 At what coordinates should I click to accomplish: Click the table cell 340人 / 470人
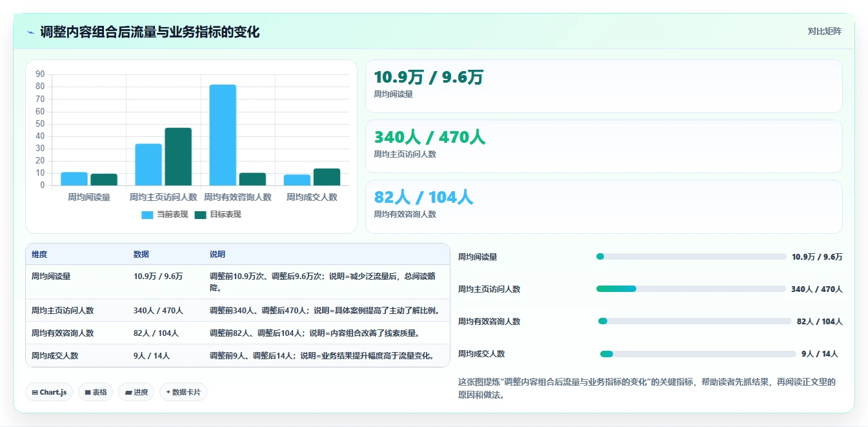pos(159,310)
